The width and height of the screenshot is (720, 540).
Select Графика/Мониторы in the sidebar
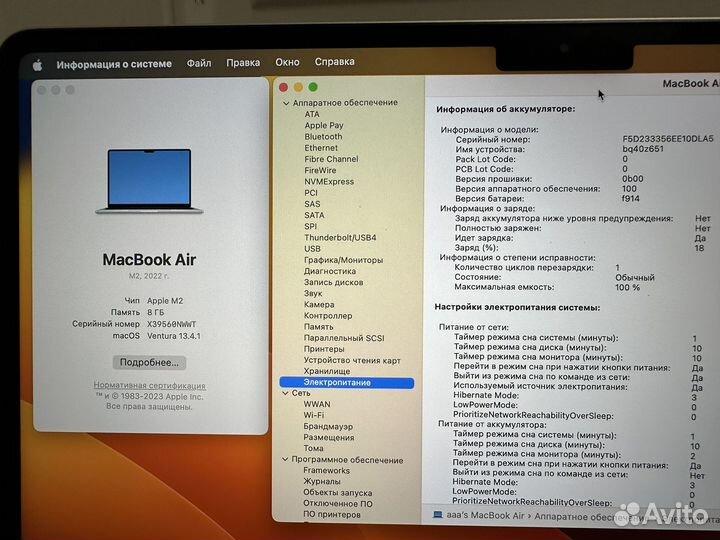pos(343,260)
